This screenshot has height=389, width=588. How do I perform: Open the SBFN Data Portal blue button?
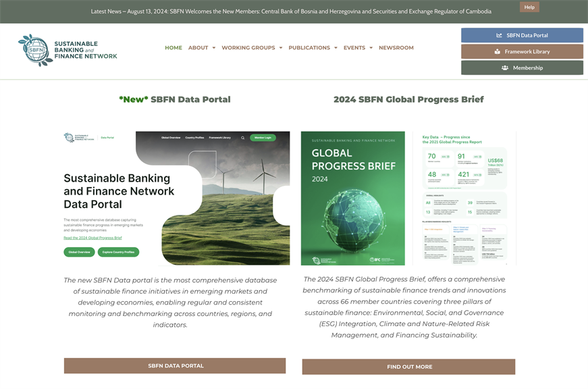click(x=522, y=35)
